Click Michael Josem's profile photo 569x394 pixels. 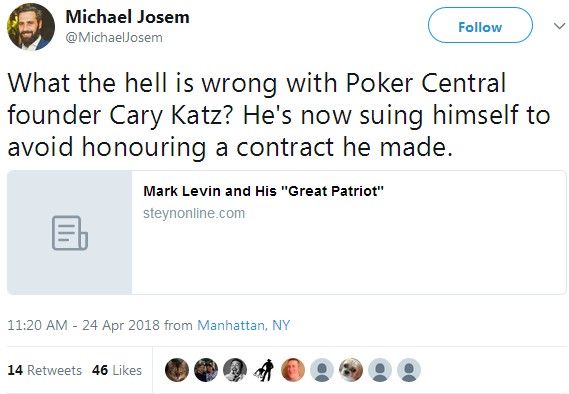31,26
